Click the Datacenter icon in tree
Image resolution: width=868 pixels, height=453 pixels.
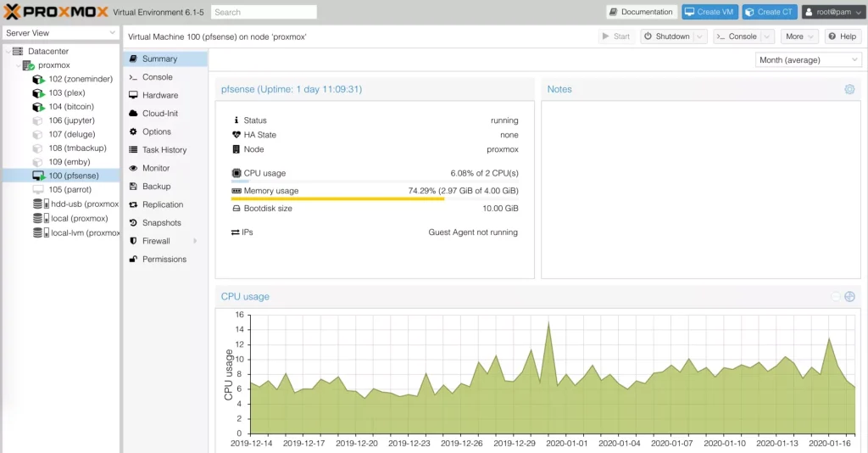click(18, 52)
